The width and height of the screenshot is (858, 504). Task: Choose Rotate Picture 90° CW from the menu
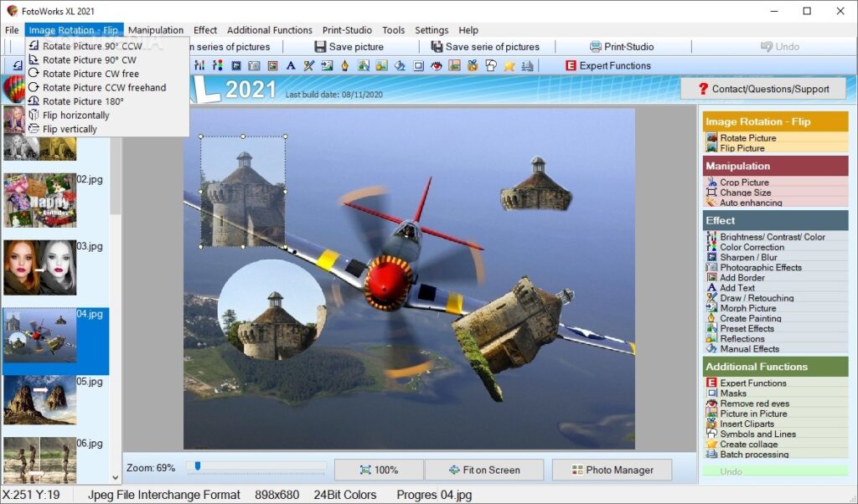click(89, 60)
